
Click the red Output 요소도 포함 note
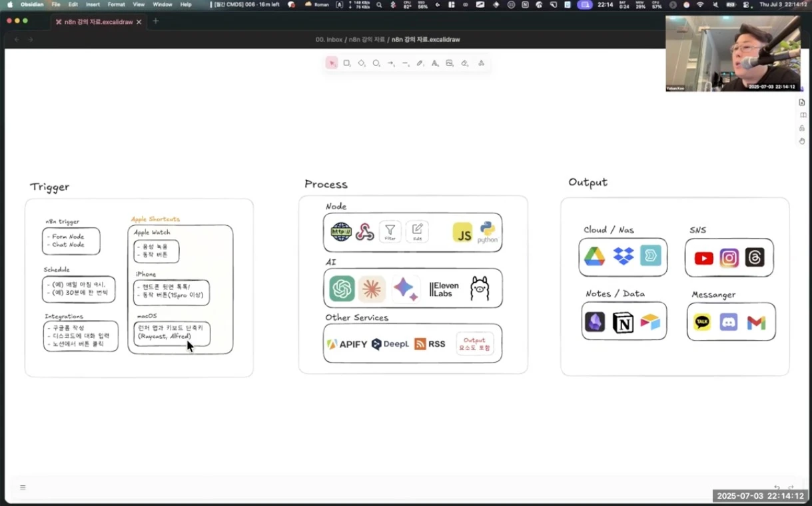coord(475,344)
